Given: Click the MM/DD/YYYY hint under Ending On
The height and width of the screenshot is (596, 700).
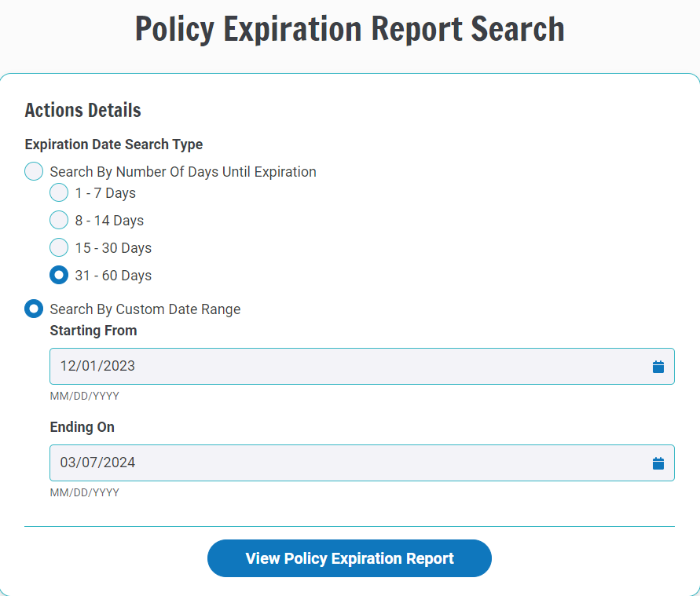Looking at the screenshot, I should [x=85, y=492].
